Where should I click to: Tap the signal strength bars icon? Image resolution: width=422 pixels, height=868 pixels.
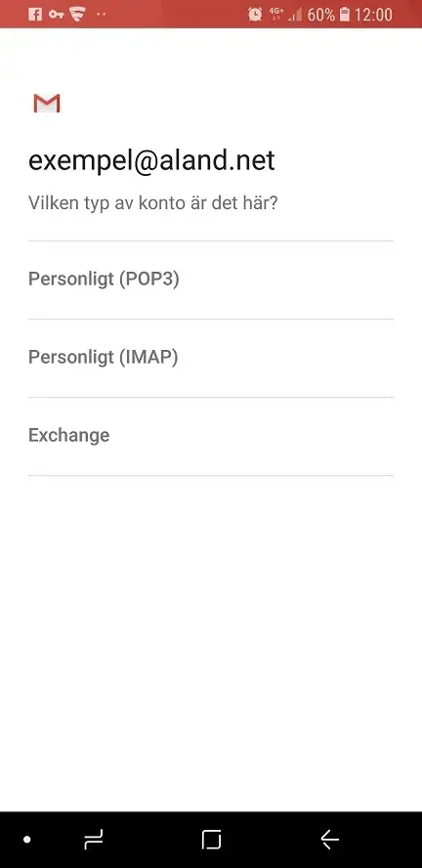pos(295,15)
